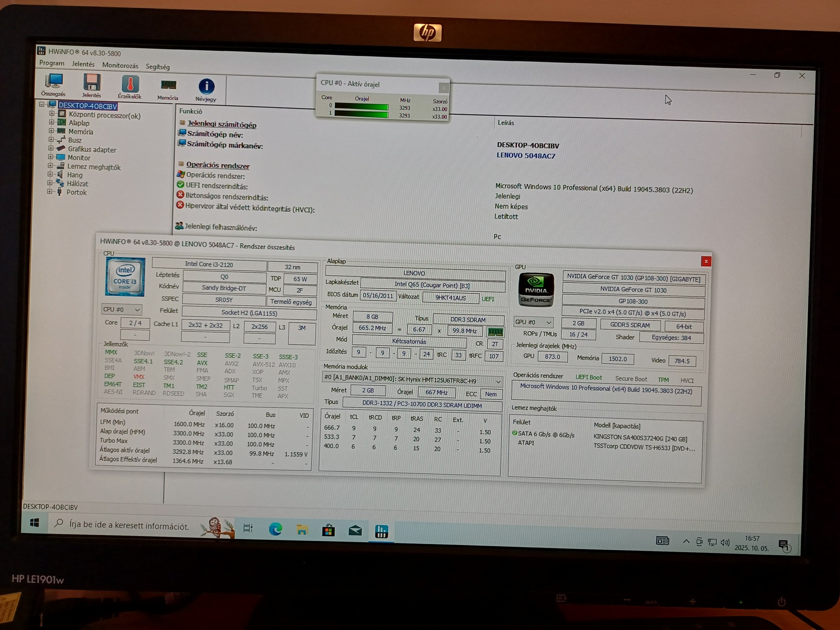Expand the Alaplap tree node
840x630 pixels.
51,122
